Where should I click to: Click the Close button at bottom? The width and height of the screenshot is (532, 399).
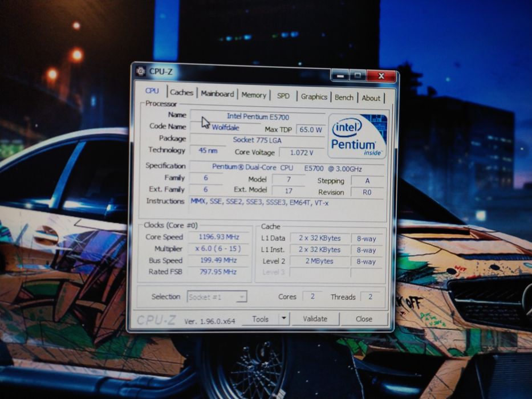click(364, 319)
